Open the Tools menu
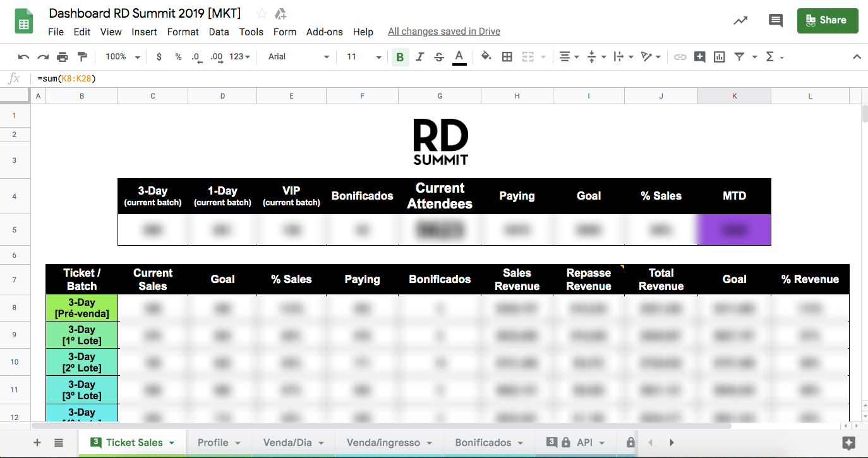 tap(251, 32)
